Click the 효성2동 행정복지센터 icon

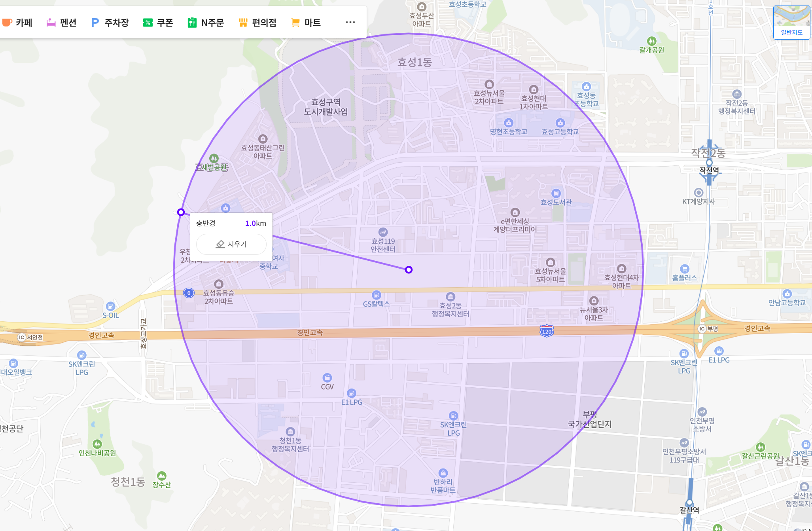coord(450,297)
